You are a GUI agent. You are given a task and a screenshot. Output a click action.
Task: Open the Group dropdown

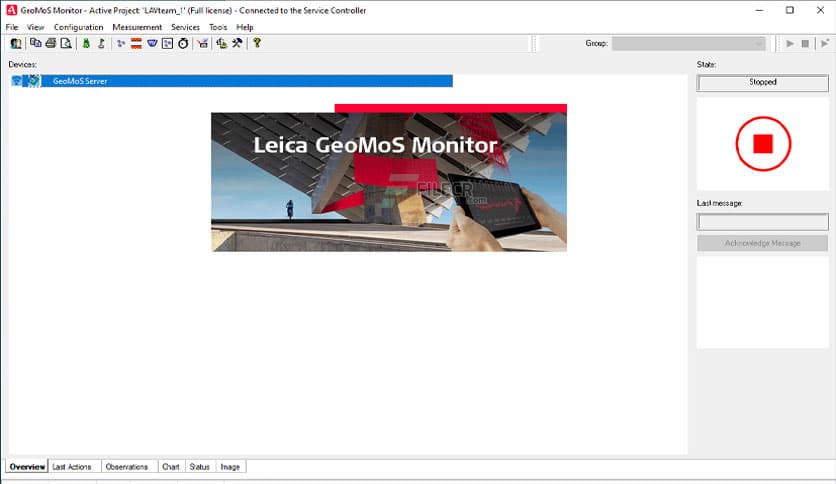[689, 44]
